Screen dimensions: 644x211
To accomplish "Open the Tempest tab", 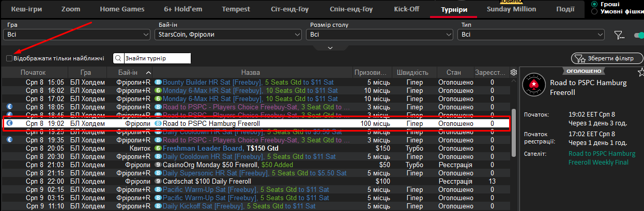I will coord(236,9).
